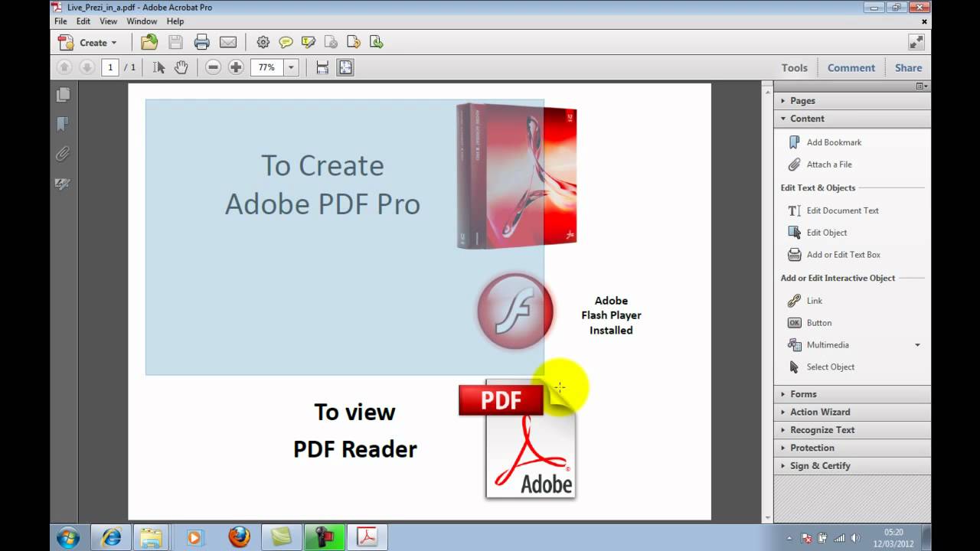This screenshot has width=980, height=551.
Task: Click the Flash Player icon in document
Action: pyautogui.click(x=515, y=311)
